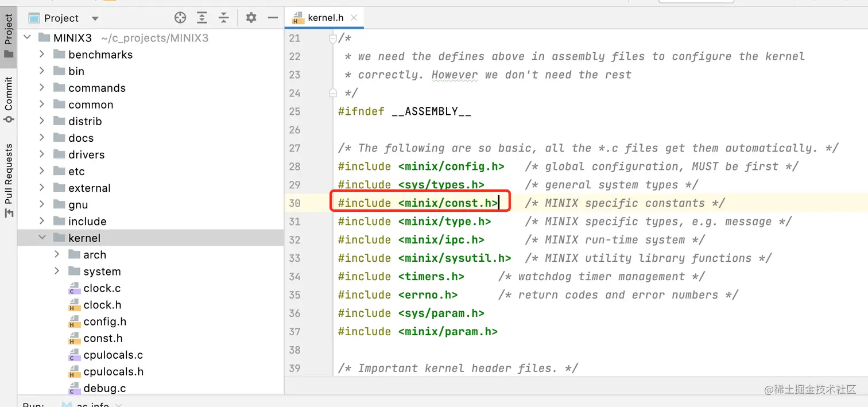Click the debug.c file icon
This screenshot has width=868, height=407.
click(x=74, y=388)
